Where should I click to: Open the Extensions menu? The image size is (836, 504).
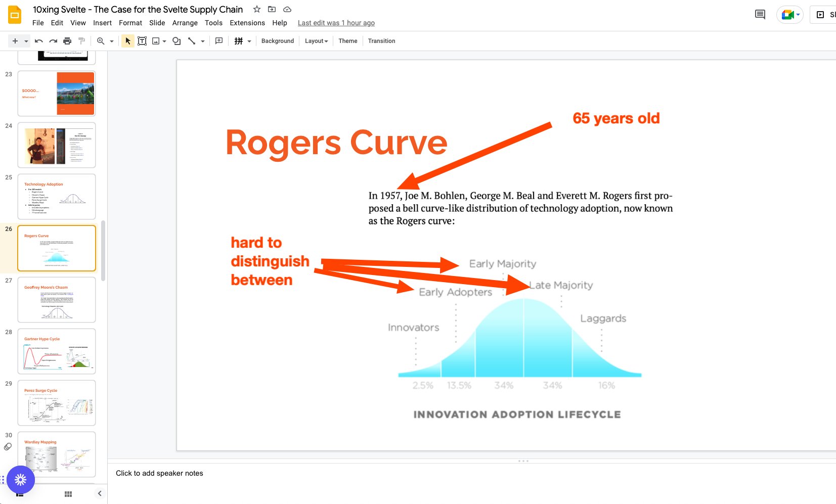pos(247,23)
